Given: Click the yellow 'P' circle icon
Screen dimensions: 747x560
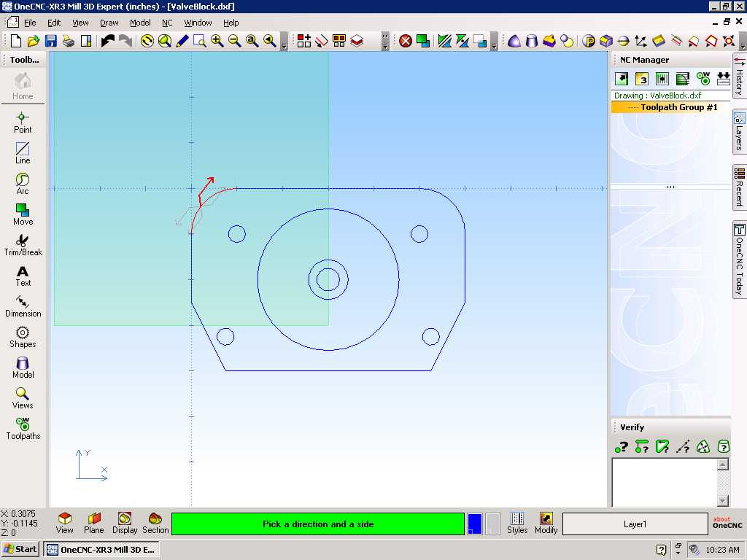Looking at the screenshot, I should pos(589,41).
